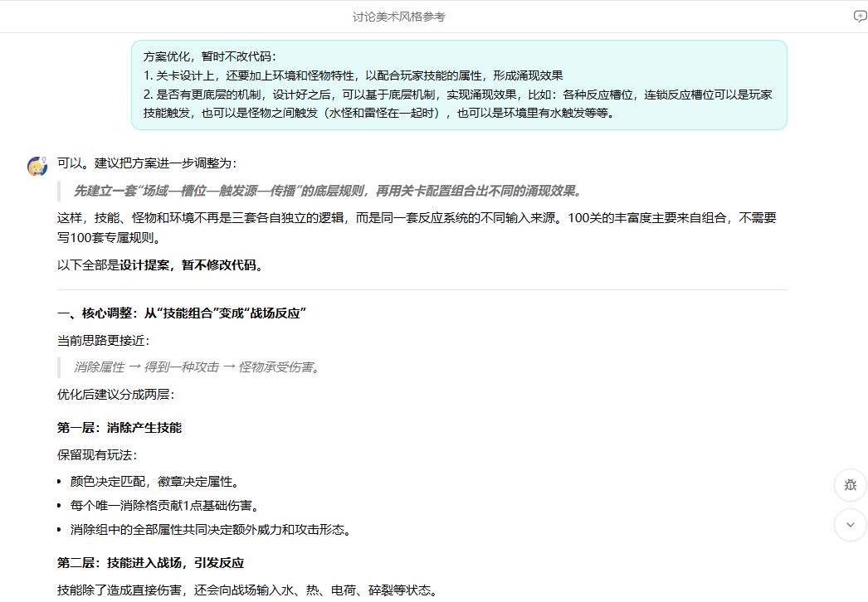Image resolution: width=868 pixels, height=602 pixels.
Task: Click the bug report icon button
Action: point(851,485)
